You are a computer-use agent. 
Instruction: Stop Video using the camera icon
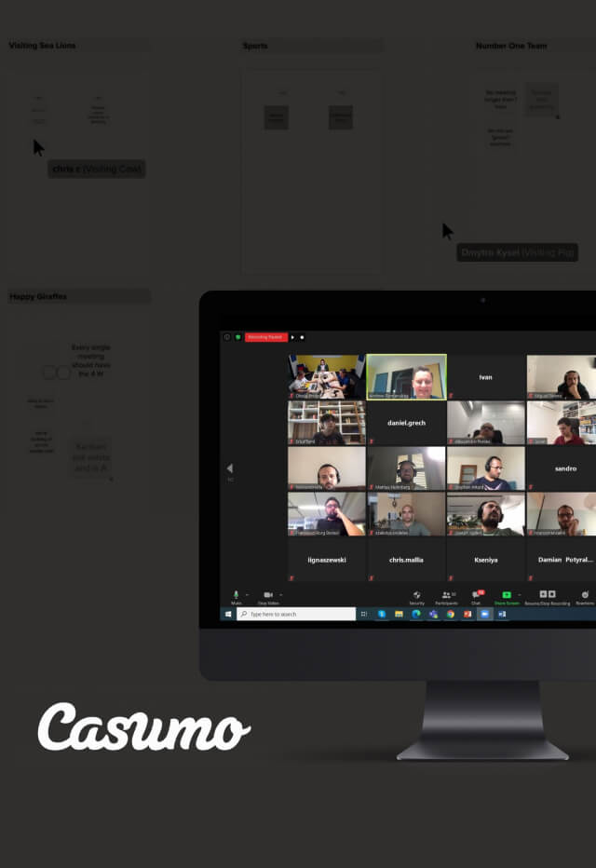[267, 594]
